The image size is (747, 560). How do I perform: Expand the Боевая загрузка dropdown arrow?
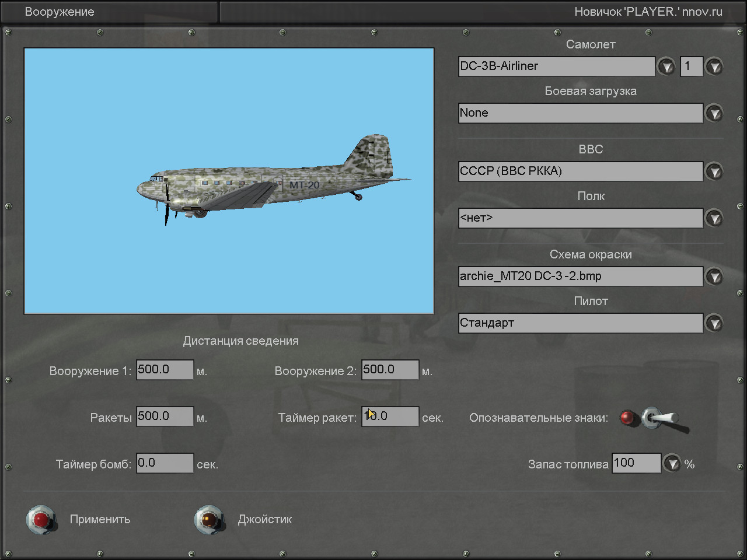coord(714,113)
